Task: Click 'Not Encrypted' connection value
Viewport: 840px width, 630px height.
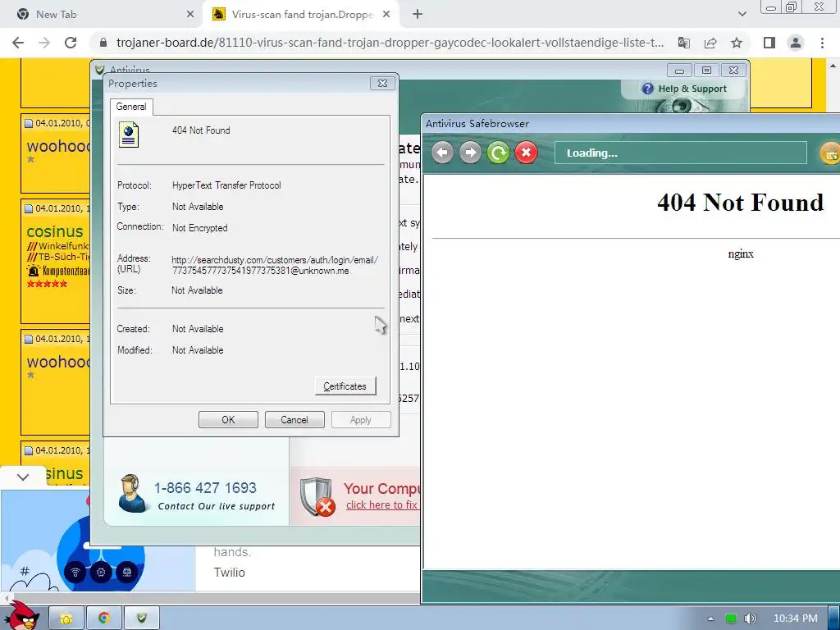Action: pyautogui.click(x=200, y=228)
